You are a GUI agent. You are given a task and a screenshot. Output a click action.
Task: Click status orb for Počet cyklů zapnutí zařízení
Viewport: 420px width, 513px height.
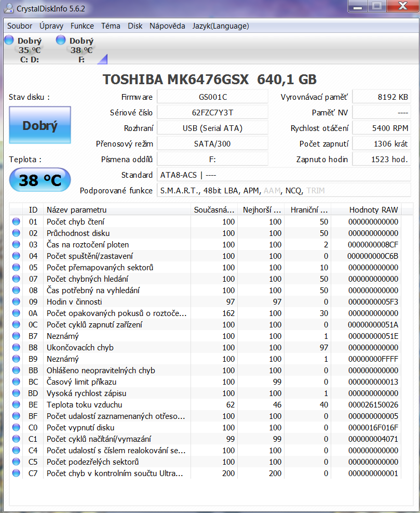(16, 324)
